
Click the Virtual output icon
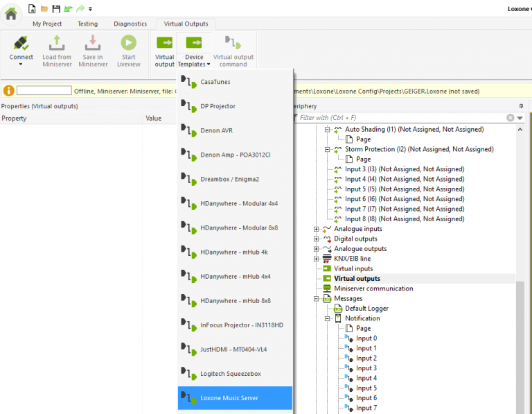tap(165, 43)
